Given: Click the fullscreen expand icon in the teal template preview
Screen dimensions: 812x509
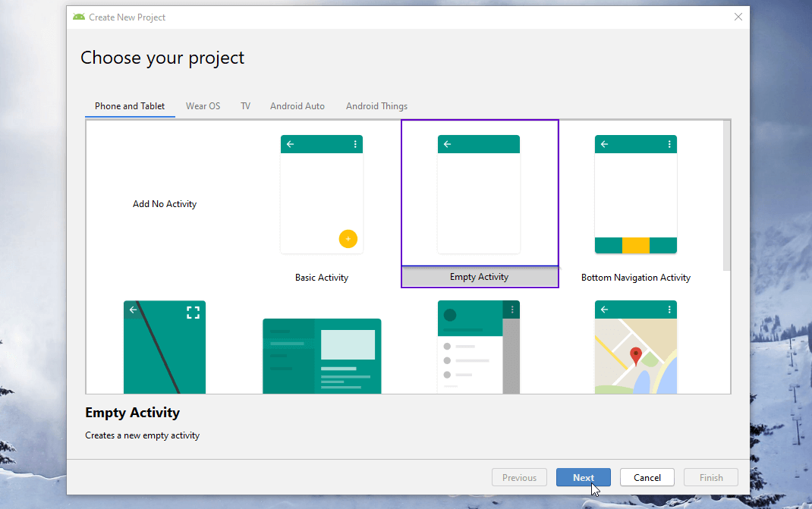Looking at the screenshot, I should (193, 311).
